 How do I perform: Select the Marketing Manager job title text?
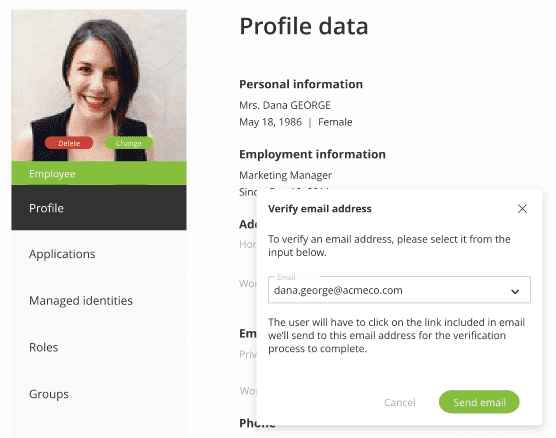[285, 175]
